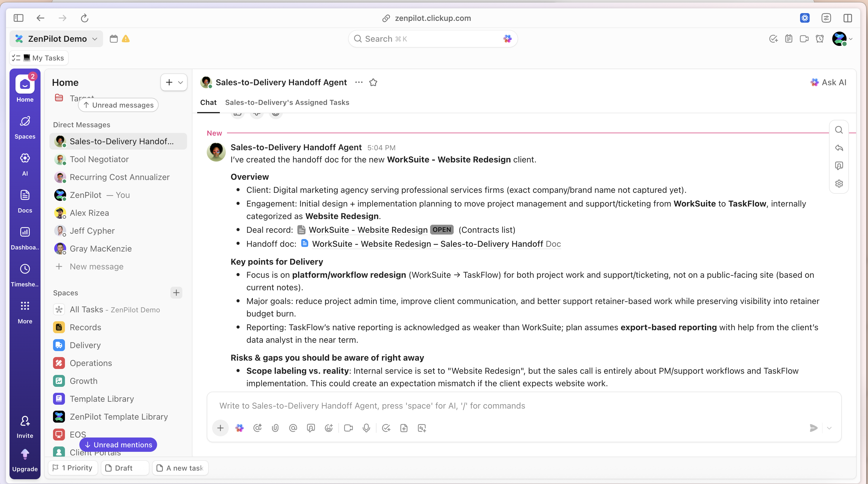Jump to Unread messages

118,105
